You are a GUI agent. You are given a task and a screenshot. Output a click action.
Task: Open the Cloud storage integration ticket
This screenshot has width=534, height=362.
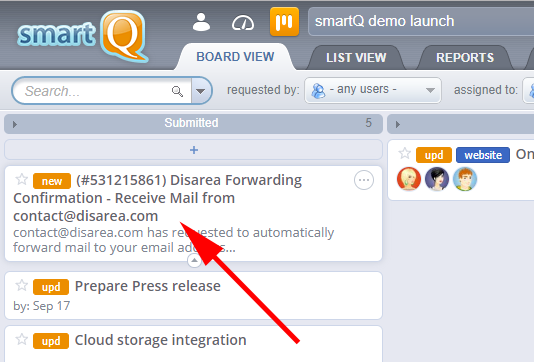tap(160, 340)
